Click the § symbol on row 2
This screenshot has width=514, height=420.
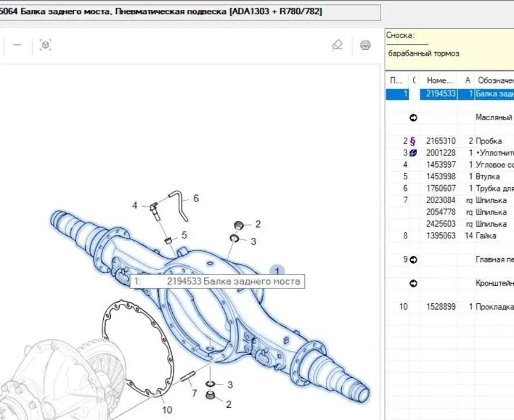pyautogui.click(x=412, y=142)
